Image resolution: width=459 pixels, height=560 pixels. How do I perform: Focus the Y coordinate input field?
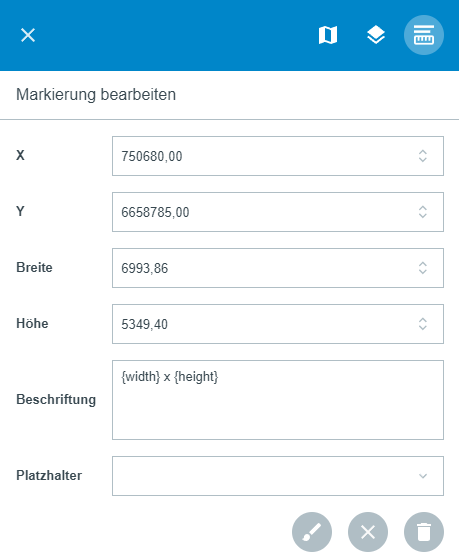pyautogui.click(x=278, y=212)
